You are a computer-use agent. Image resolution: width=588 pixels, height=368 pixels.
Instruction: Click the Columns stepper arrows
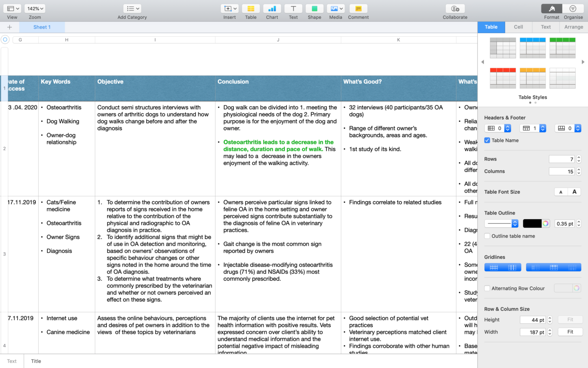(x=579, y=171)
